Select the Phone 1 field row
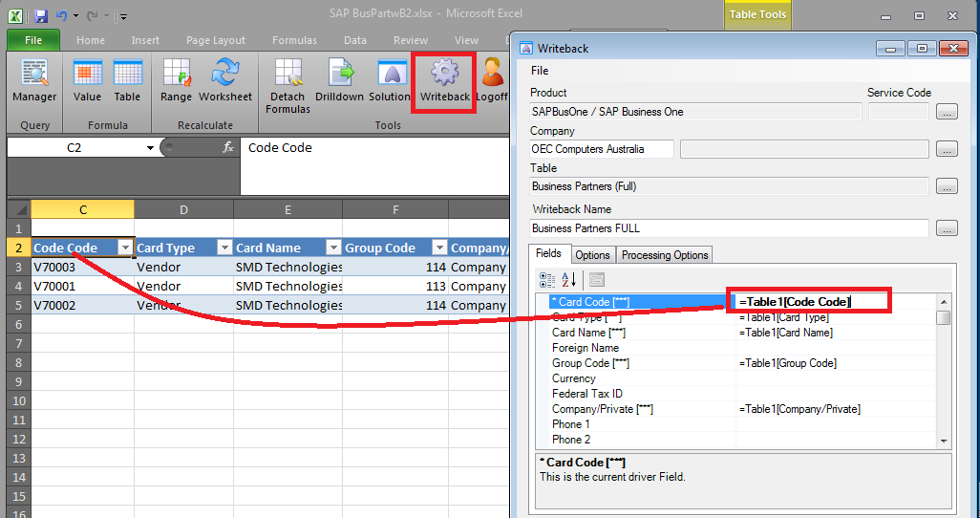980x518 pixels. [742, 424]
